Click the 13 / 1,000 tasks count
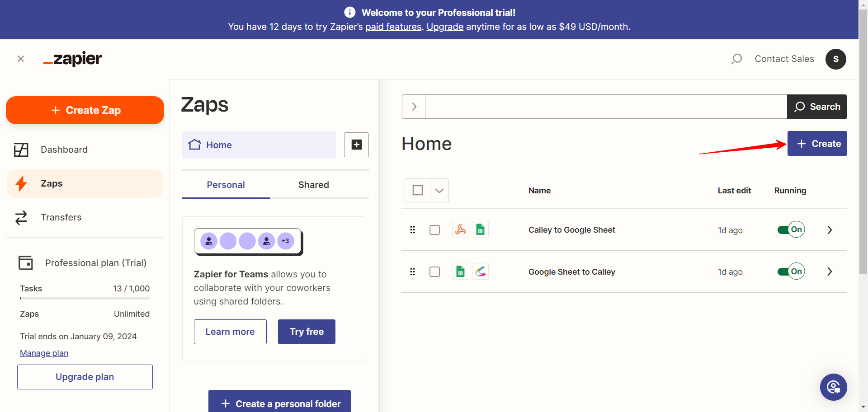This screenshot has height=412, width=868. click(131, 289)
